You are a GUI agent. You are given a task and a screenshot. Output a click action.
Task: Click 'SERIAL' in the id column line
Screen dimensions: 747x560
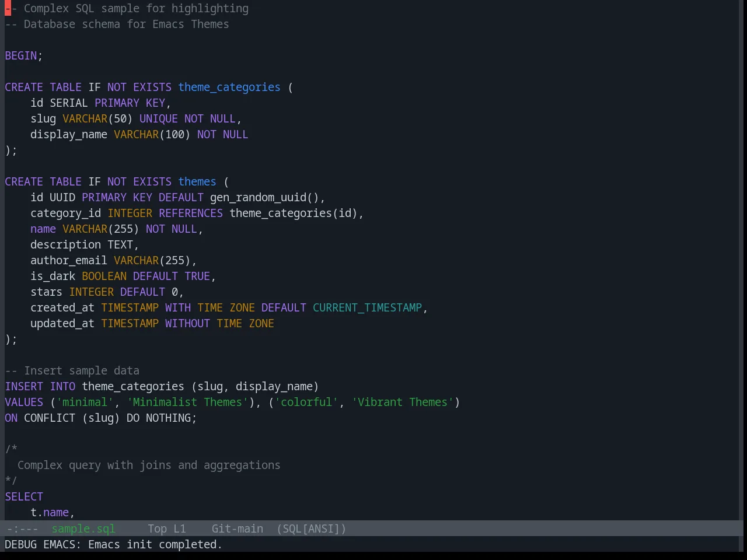(69, 103)
